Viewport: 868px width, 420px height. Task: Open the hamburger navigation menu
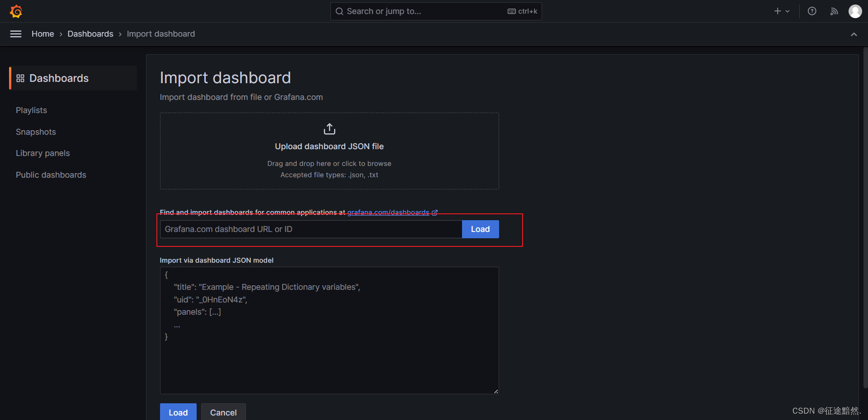tap(16, 34)
